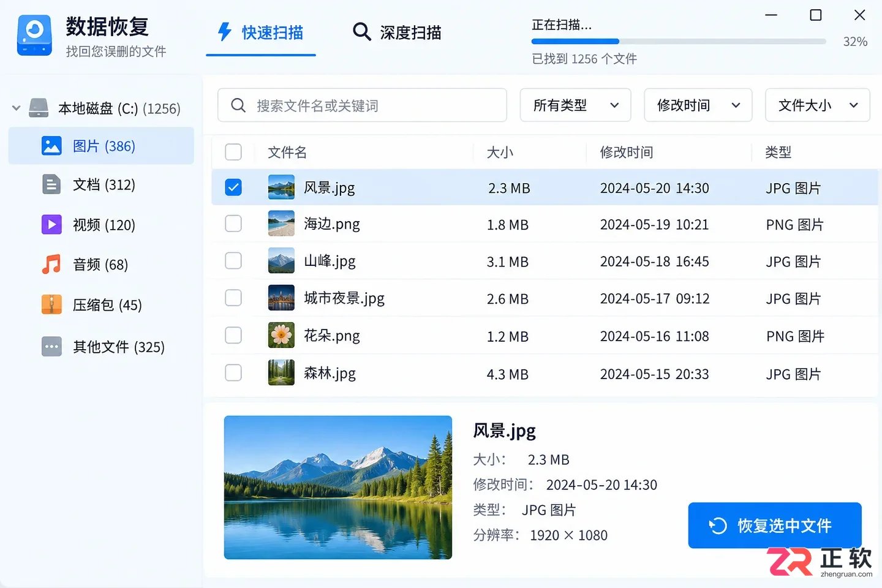The height and width of the screenshot is (588, 882).
Task: Click the data recovery app logo icon
Action: coord(35,36)
